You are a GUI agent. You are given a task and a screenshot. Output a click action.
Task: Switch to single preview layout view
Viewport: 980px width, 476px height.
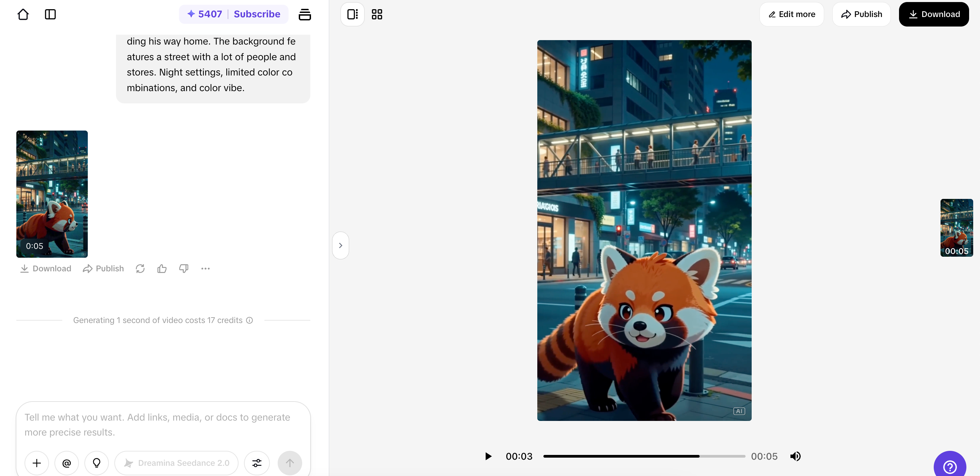pyautogui.click(x=352, y=14)
